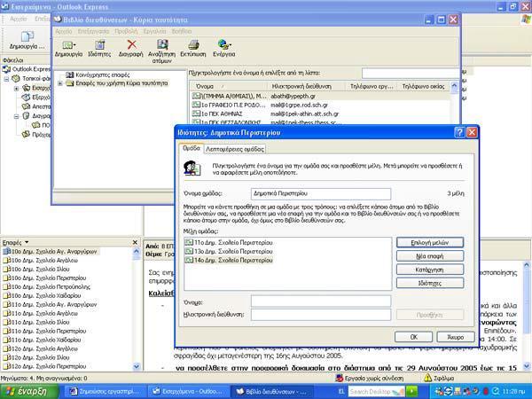Screen dimensions: 532x399
Task: Click Ιδιότητες button in group dialog
Action: tap(430, 283)
